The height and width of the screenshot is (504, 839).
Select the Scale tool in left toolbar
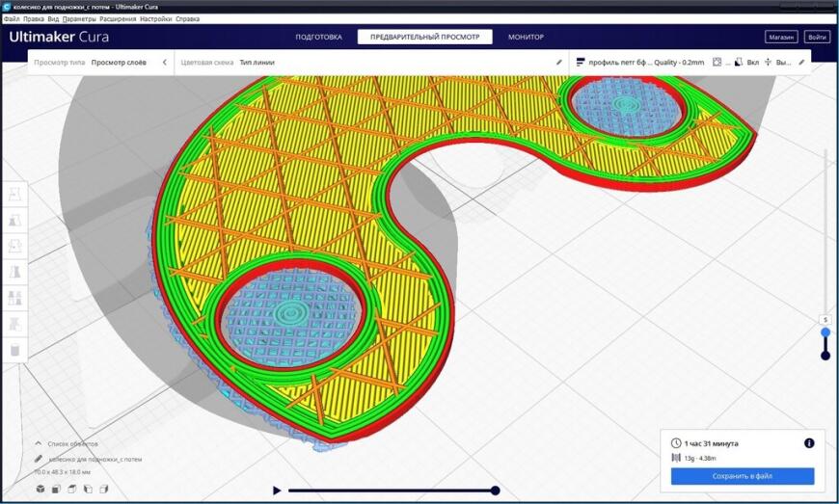pos(14,220)
